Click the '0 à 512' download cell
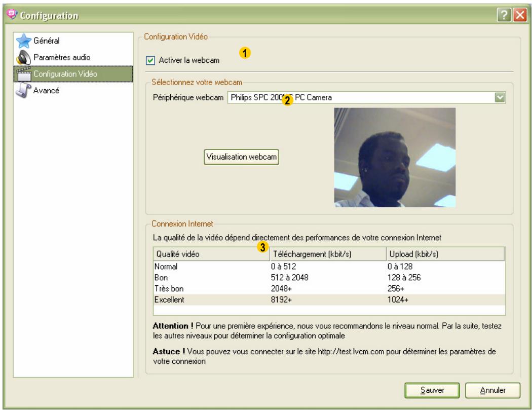The image size is (532, 410). point(283,267)
